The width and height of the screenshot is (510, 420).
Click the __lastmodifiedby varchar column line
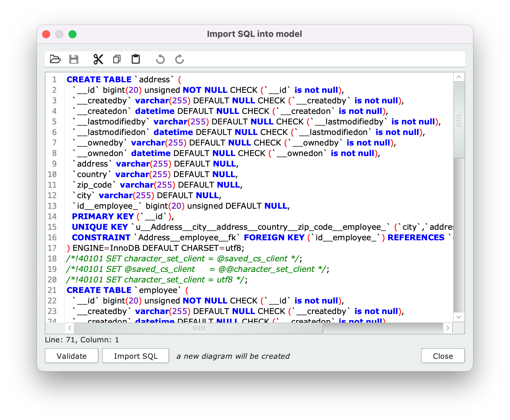pos(256,122)
